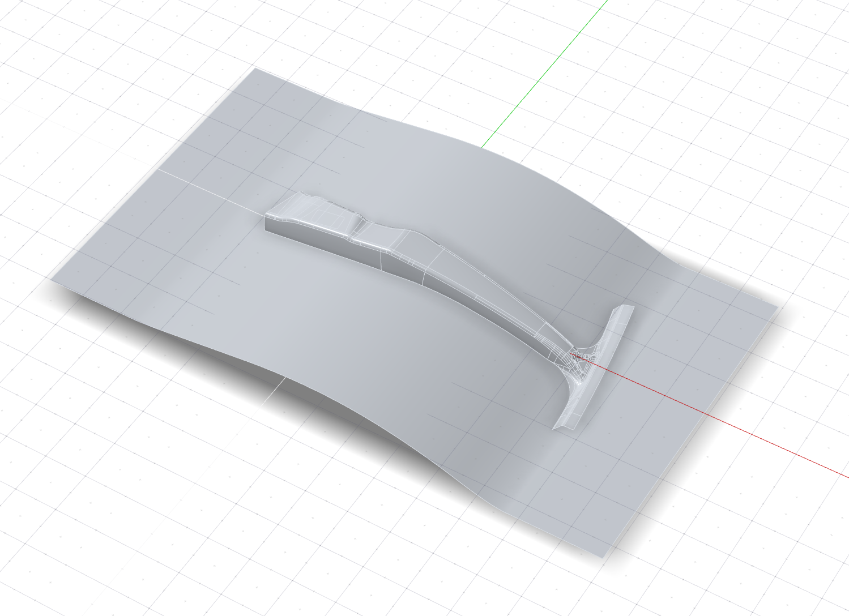Click the bottom corner of the wavy surface
This screenshot has height=616, width=849.
pyautogui.click(x=601, y=555)
